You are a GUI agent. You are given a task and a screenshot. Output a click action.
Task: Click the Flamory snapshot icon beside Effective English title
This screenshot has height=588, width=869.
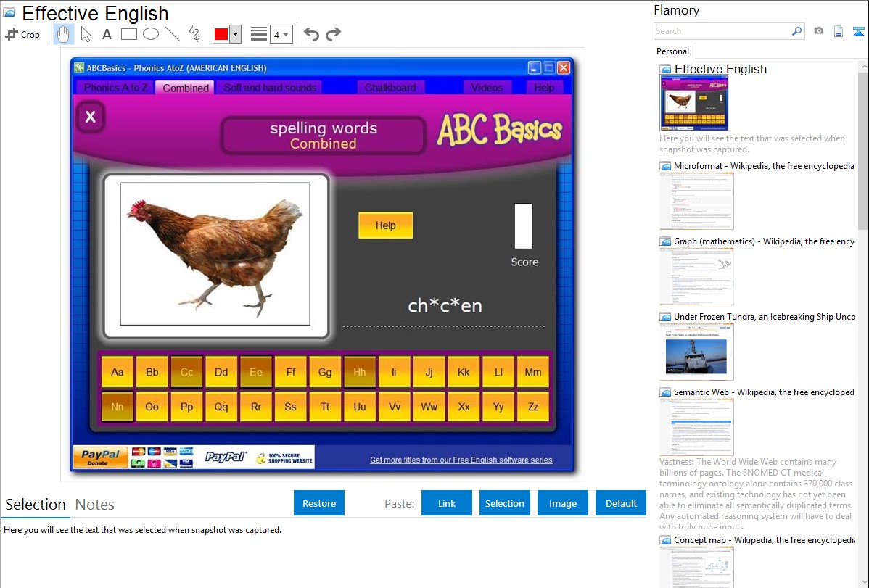(9, 12)
